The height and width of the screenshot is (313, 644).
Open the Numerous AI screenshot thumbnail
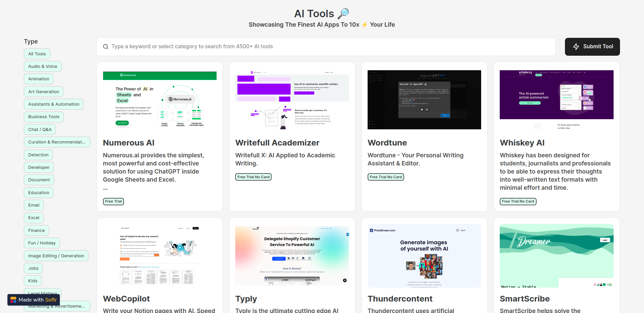160,100
